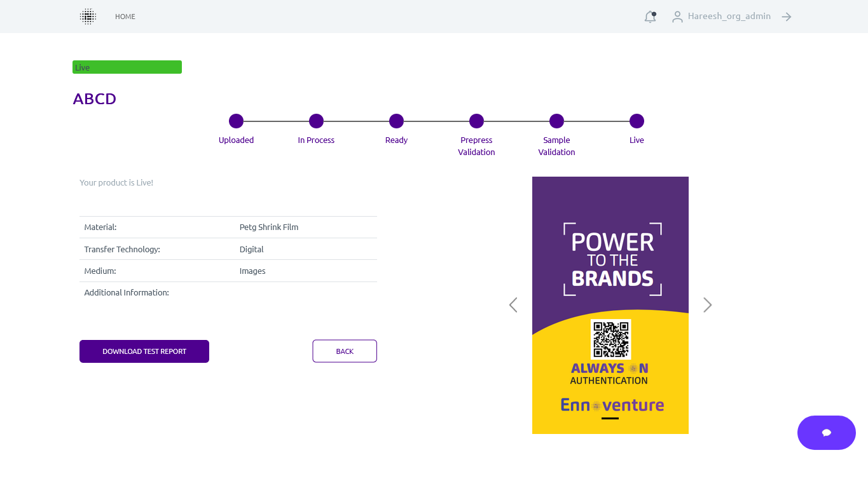The height and width of the screenshot is (488, 868).
Task: Click the QR code on the label
Action: 610,339
